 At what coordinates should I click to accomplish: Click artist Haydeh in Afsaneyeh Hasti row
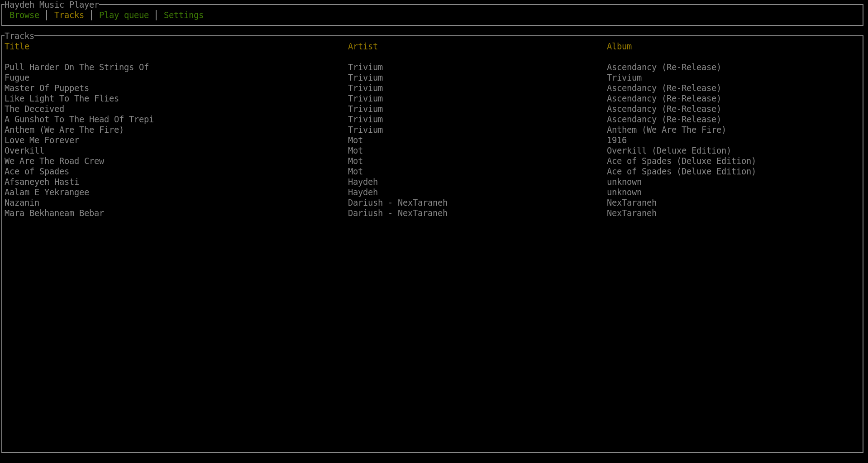pyautogui.click(x=363, y=182)
